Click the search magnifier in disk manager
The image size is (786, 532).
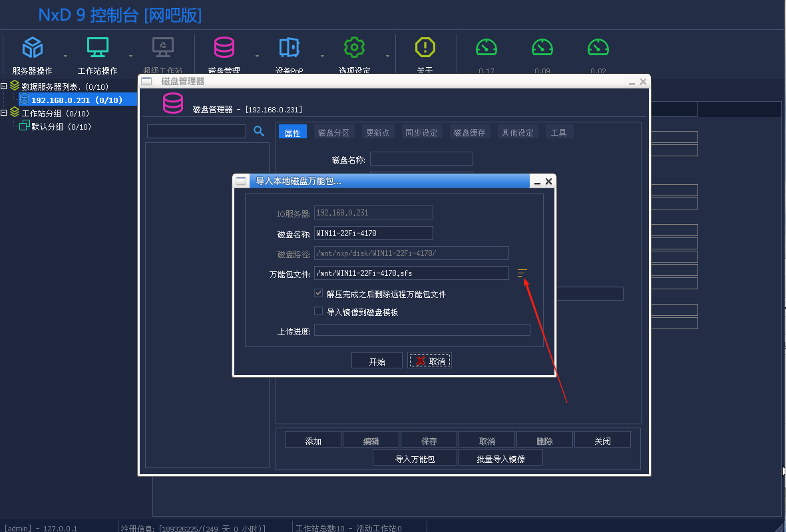(259, 132)
